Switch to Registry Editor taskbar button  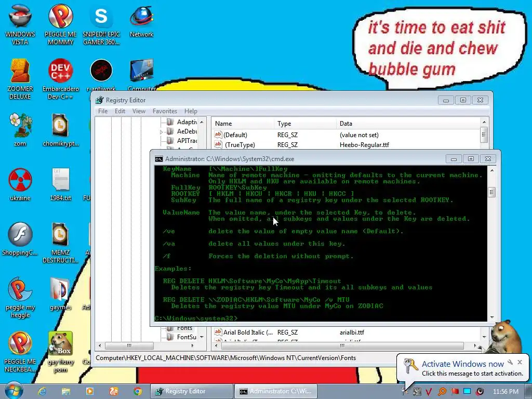(192, 391)
